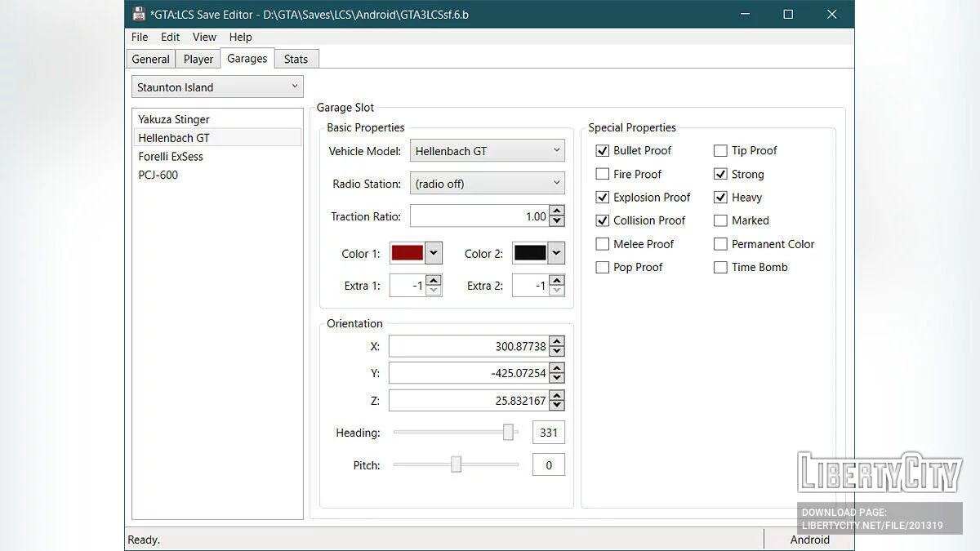Toggle the Tip Proof checkbox
980x551 pixels.
(x=720, y=151)
